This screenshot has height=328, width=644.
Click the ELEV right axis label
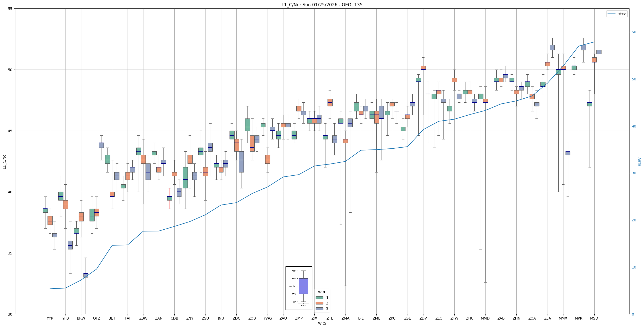coord(640,162)
